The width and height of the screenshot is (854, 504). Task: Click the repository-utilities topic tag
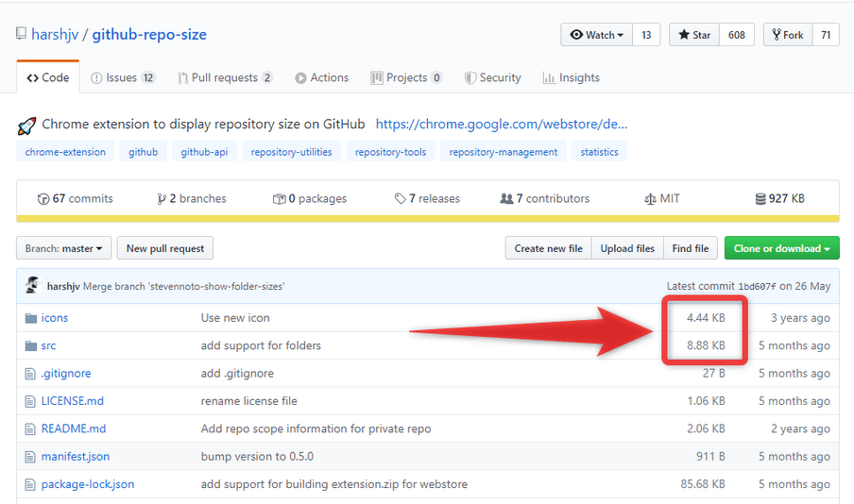tap(291, 152)
